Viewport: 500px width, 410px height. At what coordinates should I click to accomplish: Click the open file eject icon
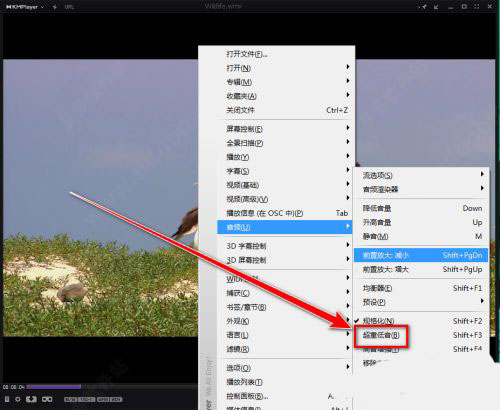click(31, 399)
